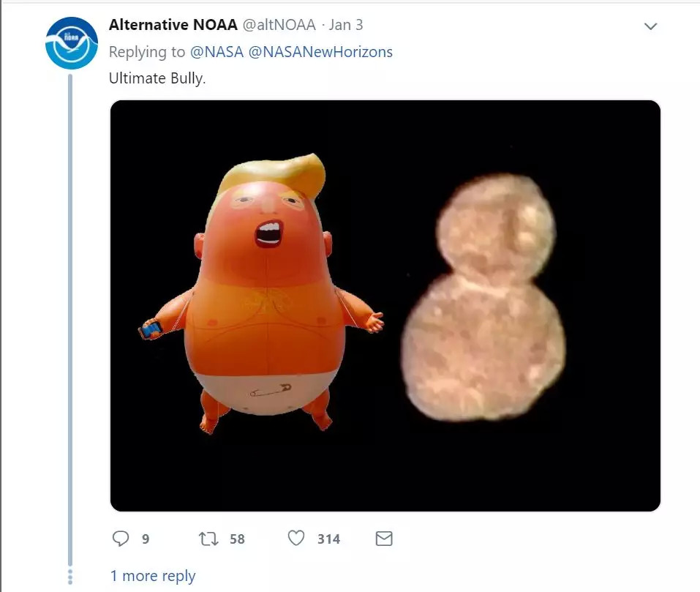Open the attached tweet image
Screen dimensions: 700x592
(385, 306)
